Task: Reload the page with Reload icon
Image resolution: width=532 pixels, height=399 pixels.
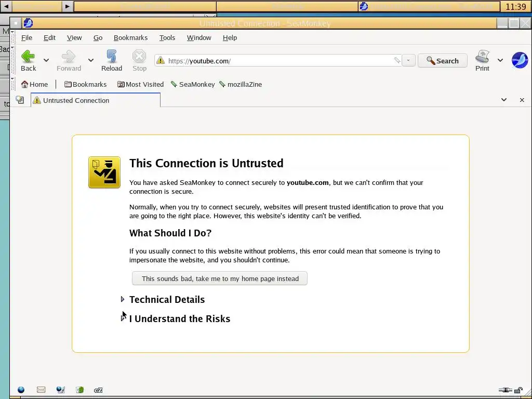Action: [112, 56]
